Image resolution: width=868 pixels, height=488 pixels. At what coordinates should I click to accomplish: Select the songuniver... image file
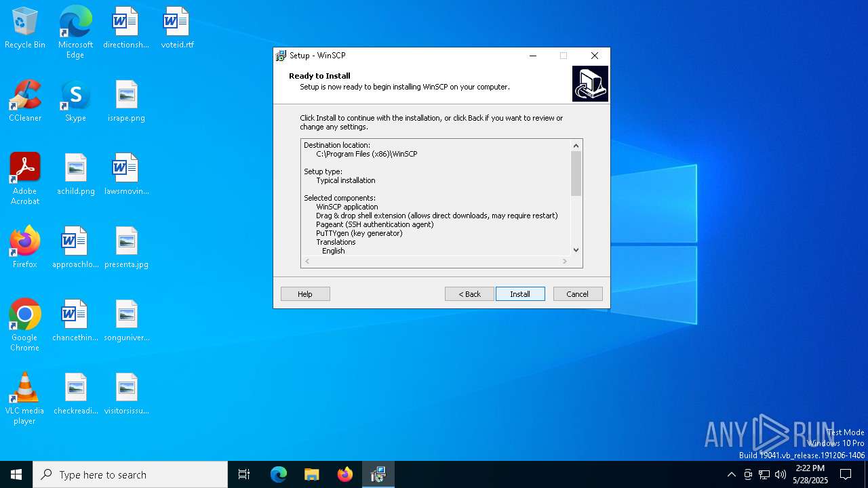[x=126, y=321]
